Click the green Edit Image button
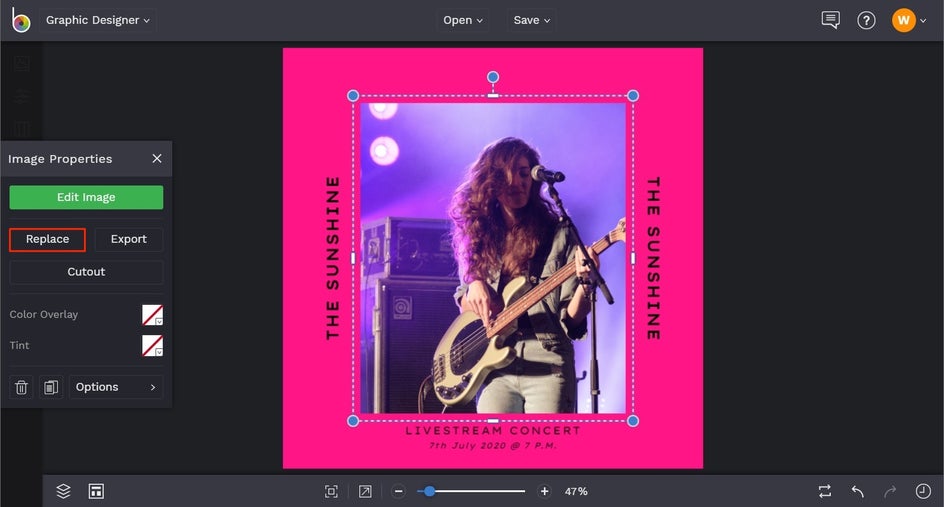The height and width of the screenshot is (507, 944). point(86,197)
